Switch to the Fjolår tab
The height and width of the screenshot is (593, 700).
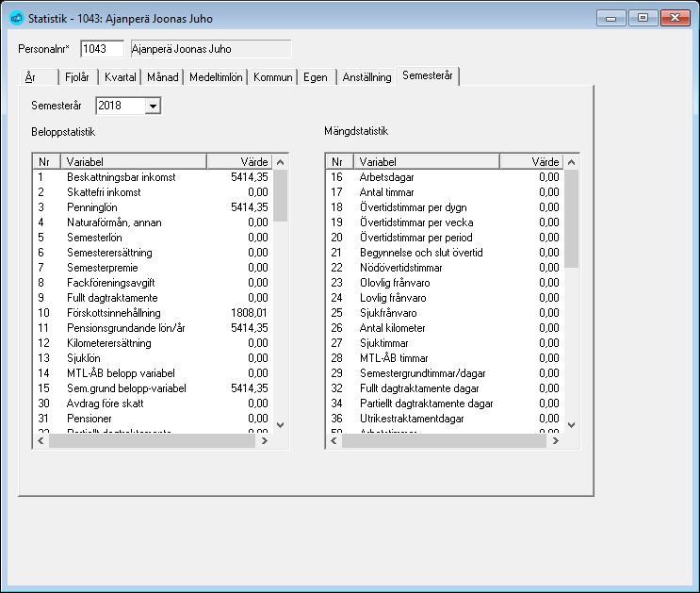(77, 77)
